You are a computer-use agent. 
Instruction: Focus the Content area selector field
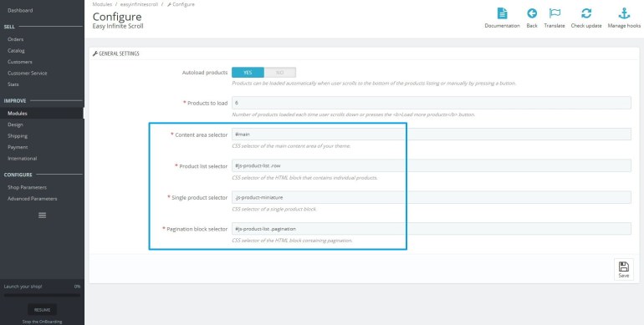coord(432,135)
